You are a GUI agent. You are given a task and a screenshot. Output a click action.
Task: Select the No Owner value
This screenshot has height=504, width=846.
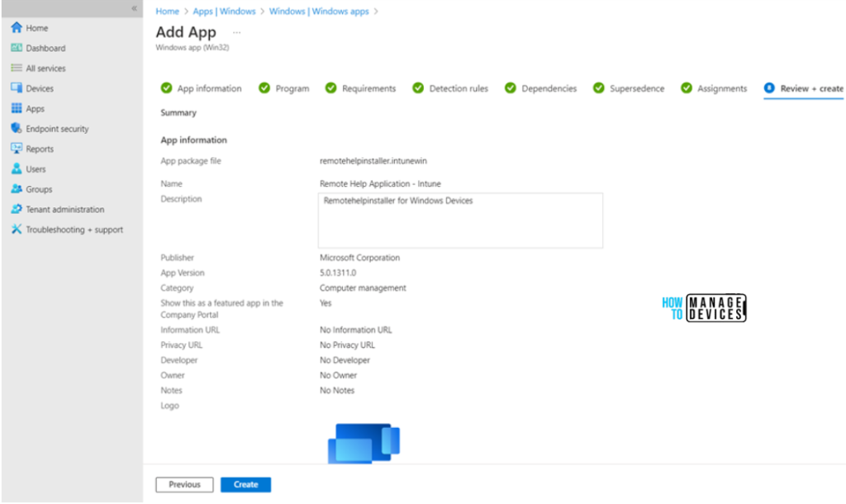point(338,375)
